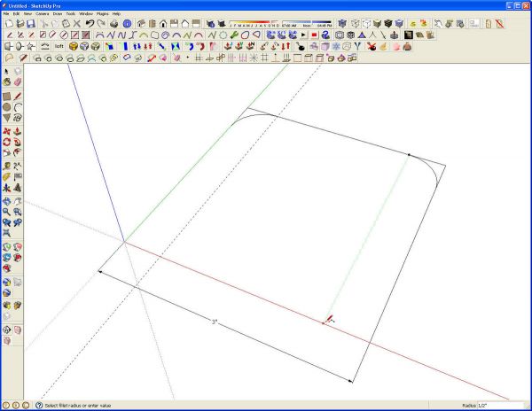Viewport: 532px width, 411px height.
Task: Click the red stop square icon
Action: [x=315, y=35]
